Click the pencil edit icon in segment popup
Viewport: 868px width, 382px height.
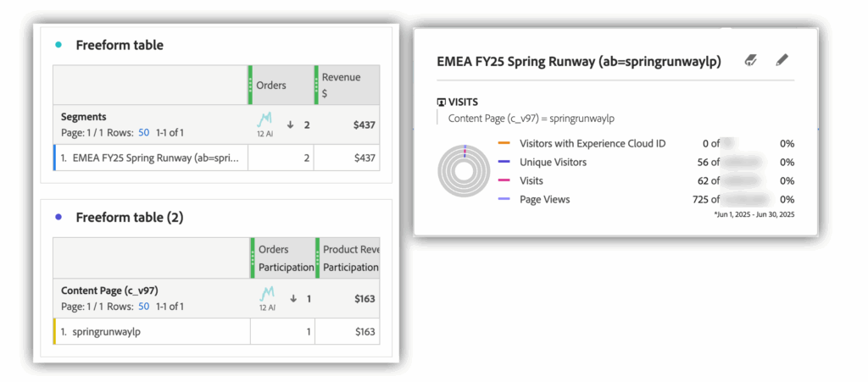click(782, 60)
